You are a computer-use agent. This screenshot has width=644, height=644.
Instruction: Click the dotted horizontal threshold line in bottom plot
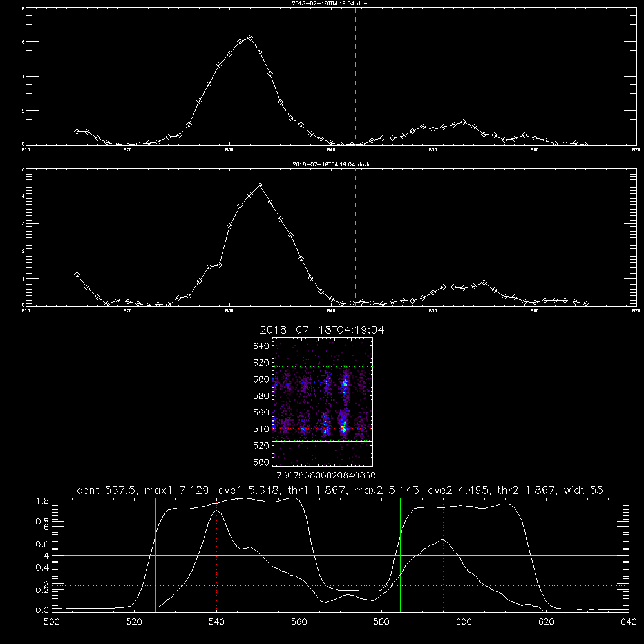[341, 585]
